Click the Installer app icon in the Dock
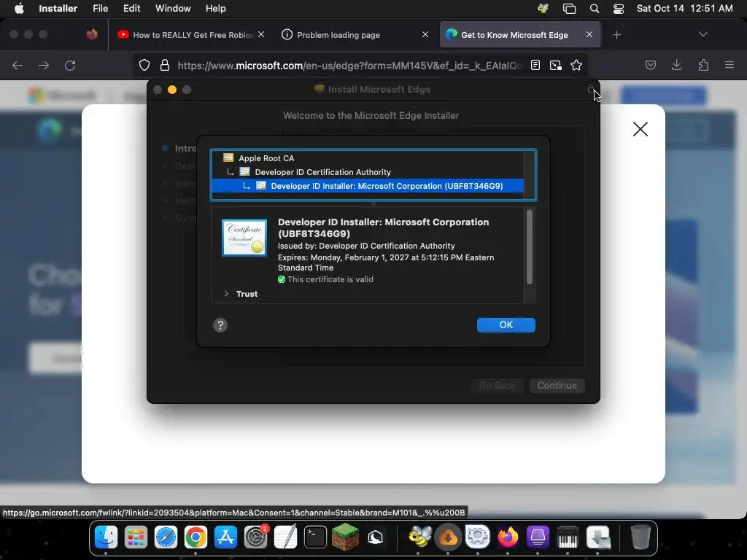The height and width of the screenshot is (560, 747). pos(598,537)
